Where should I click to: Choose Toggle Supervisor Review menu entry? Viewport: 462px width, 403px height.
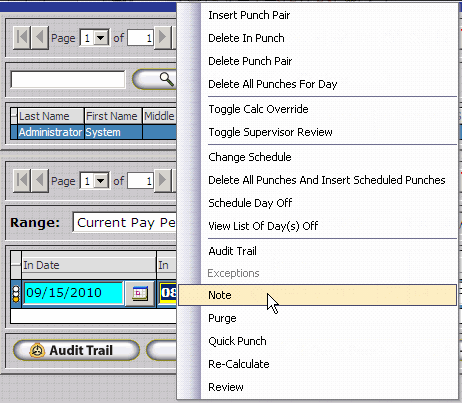pos(270,132)
